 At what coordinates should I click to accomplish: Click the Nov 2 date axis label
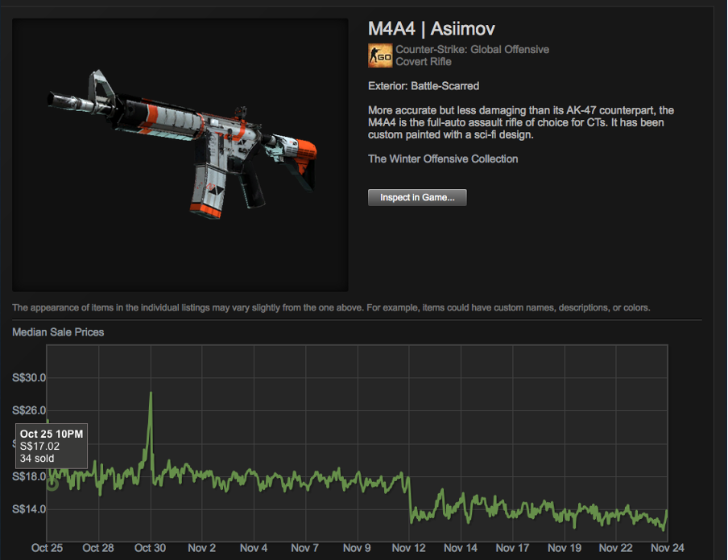coord(201,548)
